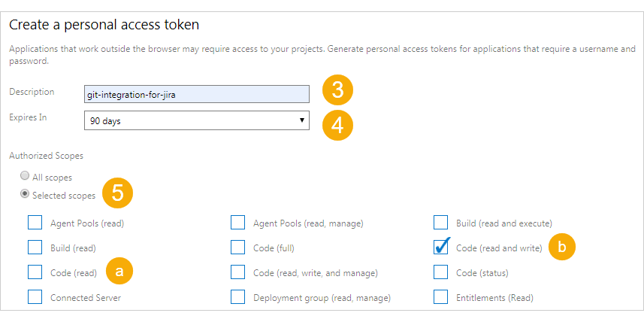
Task: Click the orange step 5 marker
Action: (x=117, y=193)
